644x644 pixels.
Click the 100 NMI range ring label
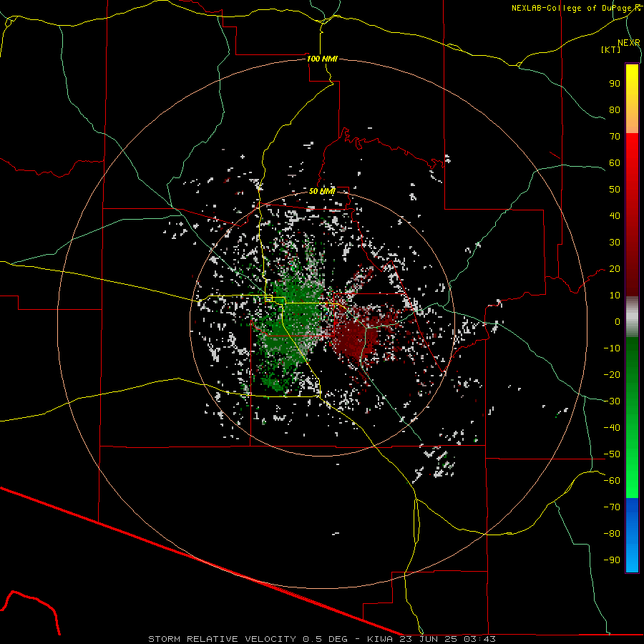point(322,59)
